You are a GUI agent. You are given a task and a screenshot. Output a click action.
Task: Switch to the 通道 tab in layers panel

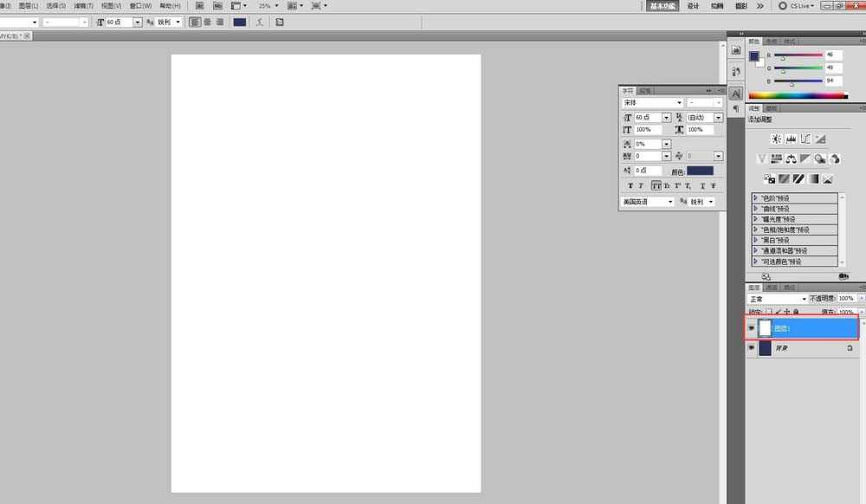click(772, 288)
